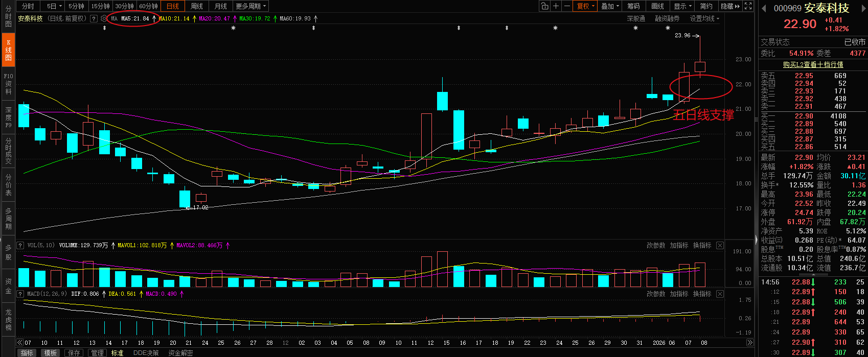Click 加指标 for VOL indicator

pos(679,246)
